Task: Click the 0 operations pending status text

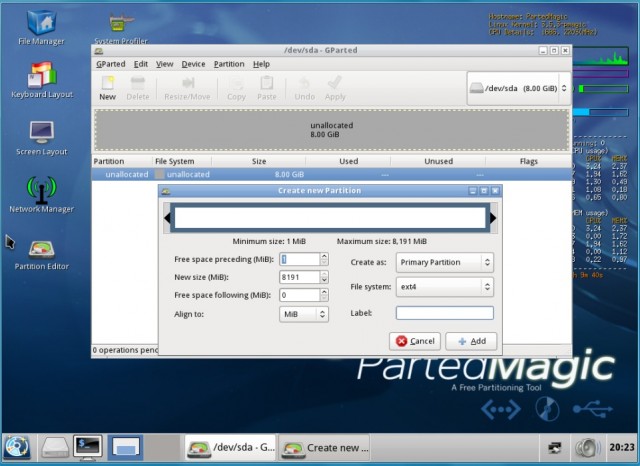Action: tap(125, 350)
